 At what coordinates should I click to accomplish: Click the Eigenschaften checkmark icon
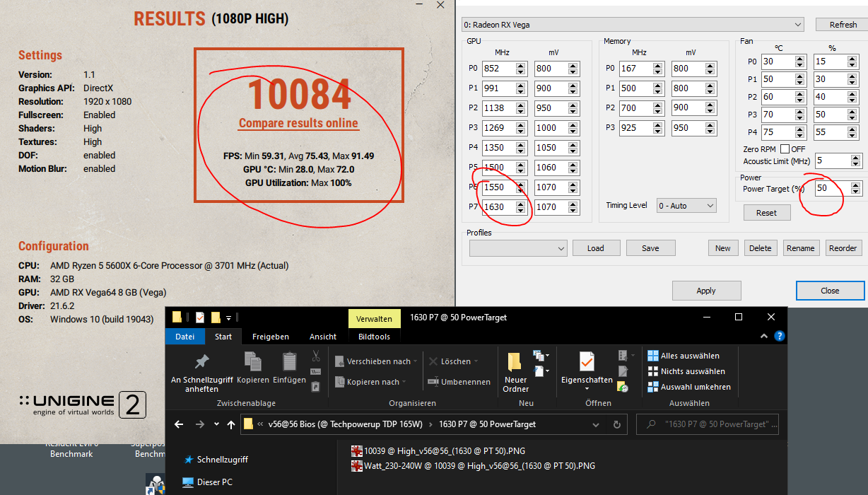point(587,361)
